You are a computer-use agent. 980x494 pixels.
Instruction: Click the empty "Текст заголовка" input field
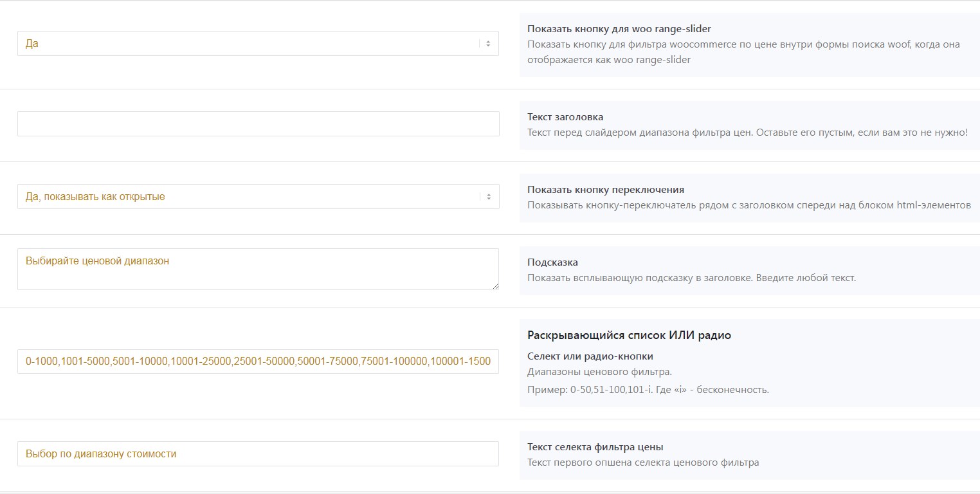tap(258, 123)
